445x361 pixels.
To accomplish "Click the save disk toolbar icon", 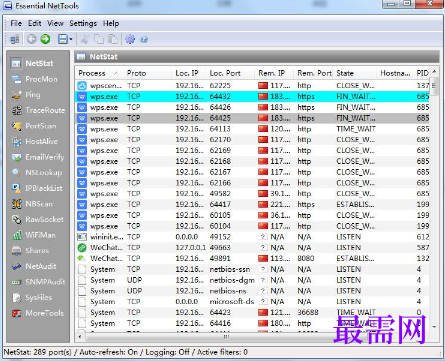I will [x=63, y=39].
